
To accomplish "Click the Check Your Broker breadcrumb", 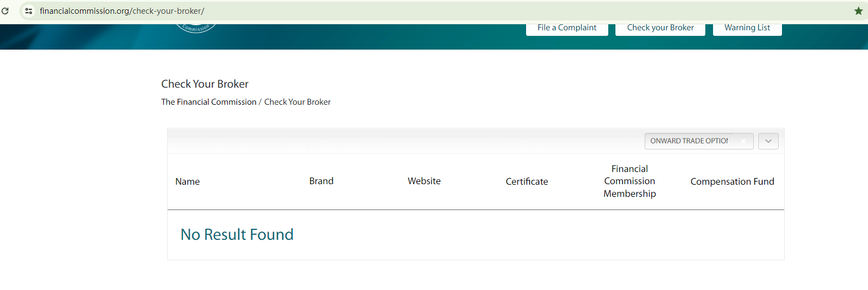I will coord(297,102).
